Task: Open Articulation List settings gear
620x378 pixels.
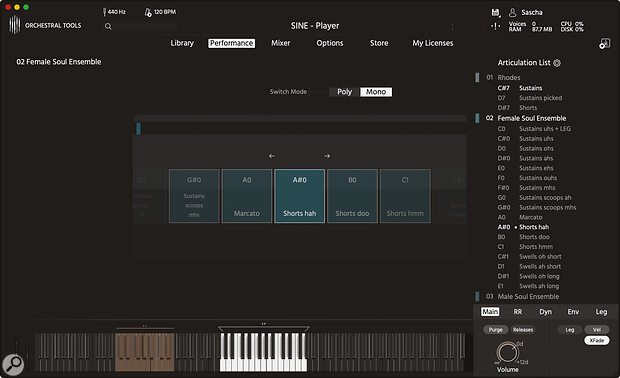Action: click(x=557, y=63)
